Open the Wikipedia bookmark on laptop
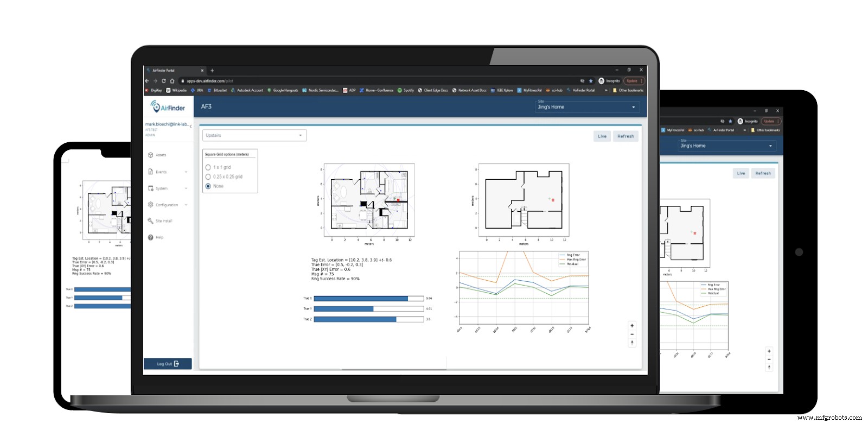The image size is (868, 423). point(176,91)
